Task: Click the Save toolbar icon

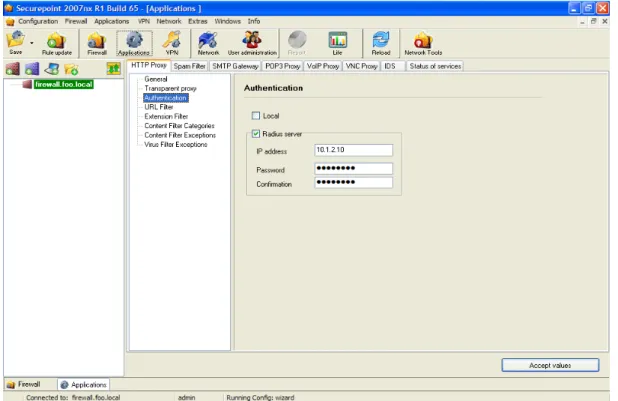Action: tap(16, 43)
